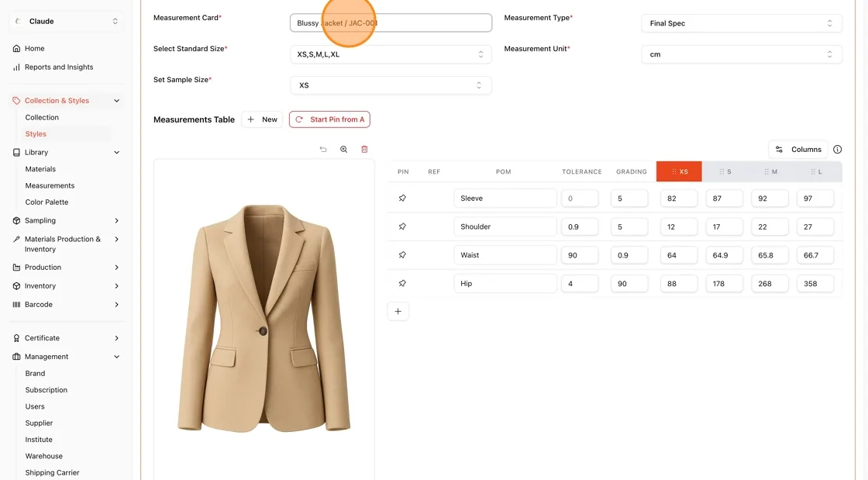Select the XS size column header
Screen dimensions: 868x480
[679, 171]
